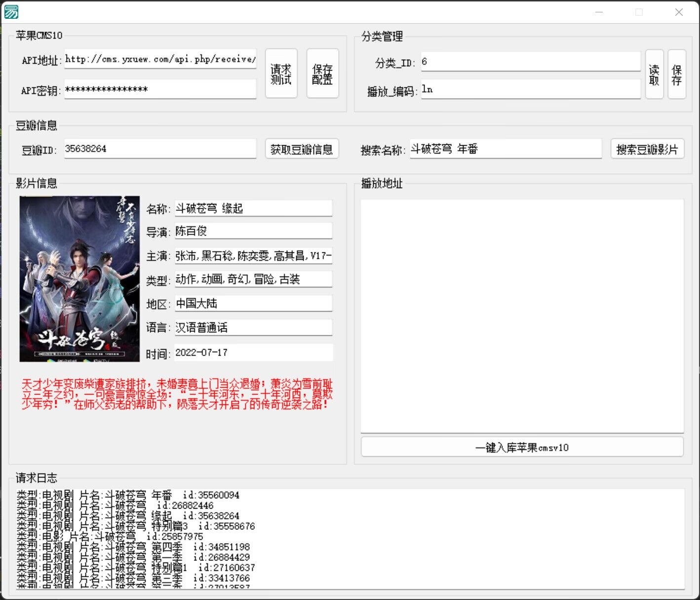The width and height of the screenshot is (700, 600).
Task: Click the 搜索名称 input field
Action: (506, 149)
